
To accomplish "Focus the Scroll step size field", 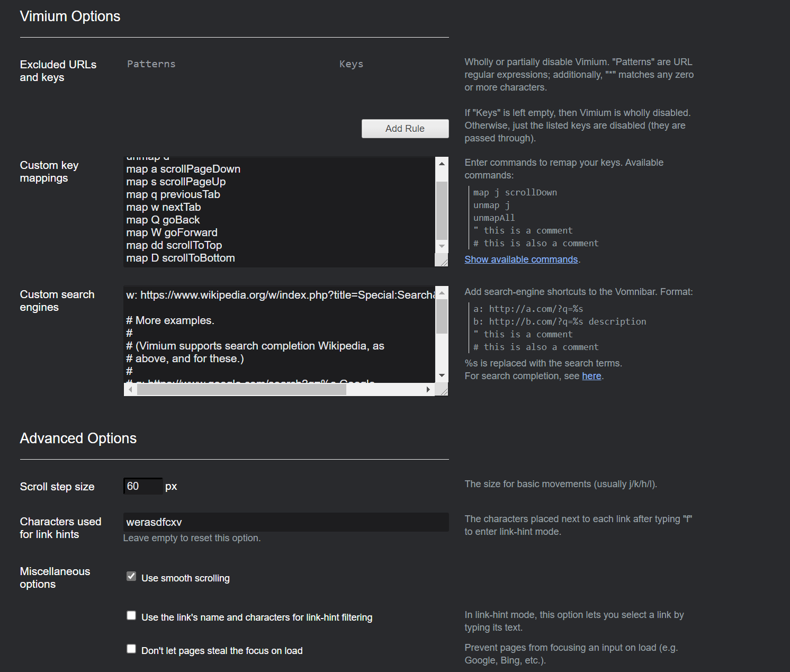I will tap(143, 486).
